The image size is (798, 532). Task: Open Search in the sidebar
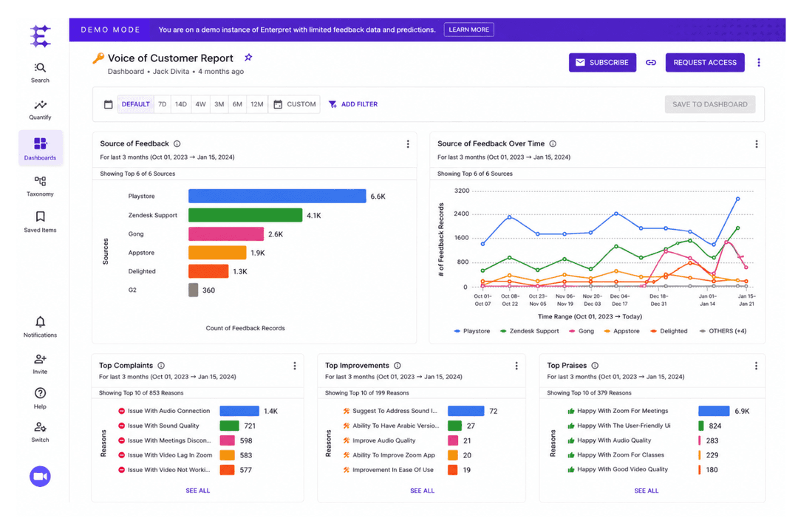point(40,73)
